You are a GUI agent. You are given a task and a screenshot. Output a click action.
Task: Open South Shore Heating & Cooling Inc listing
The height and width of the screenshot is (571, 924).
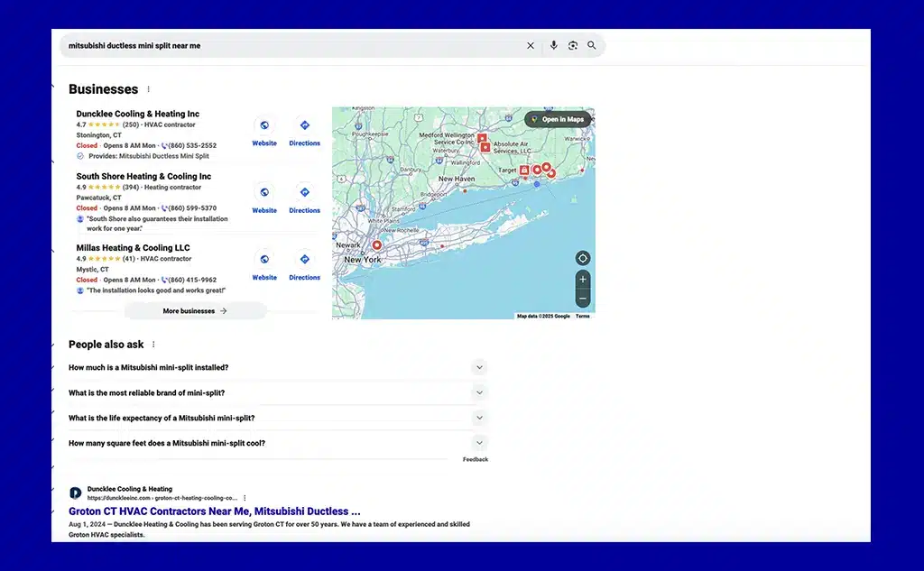pyautogui.click(x=143, y=176)
